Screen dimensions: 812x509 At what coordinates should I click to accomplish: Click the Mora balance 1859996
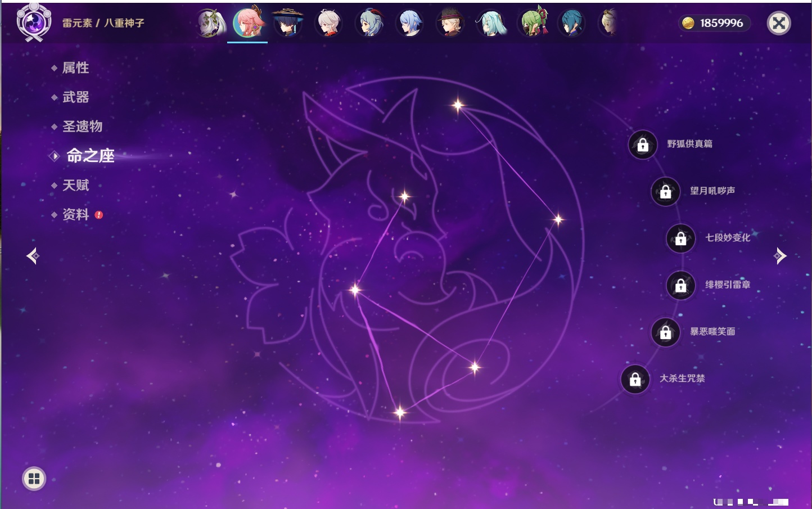[714, 23]
